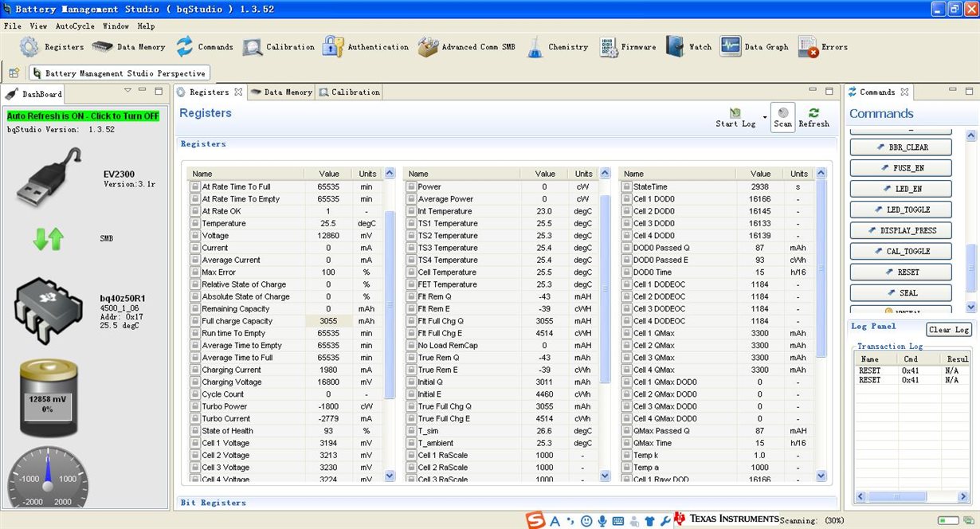Open the Window menu
This screenshot has width=980, height=529.
coord(116,25)
